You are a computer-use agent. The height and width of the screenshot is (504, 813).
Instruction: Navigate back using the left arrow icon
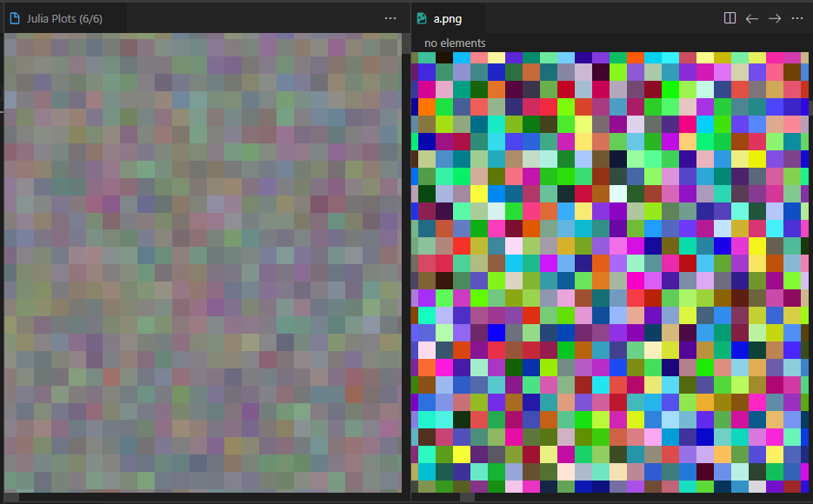752,17
